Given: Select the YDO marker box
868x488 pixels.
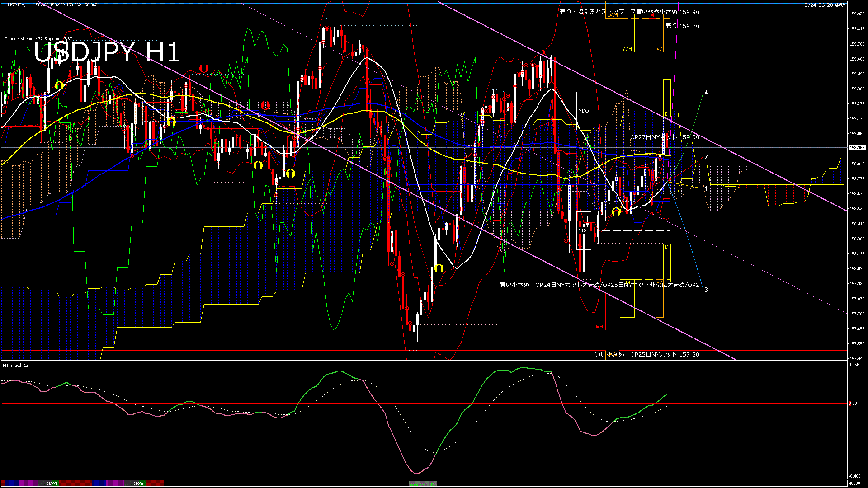Looking at the screenshot, I should tap(584, 111).
